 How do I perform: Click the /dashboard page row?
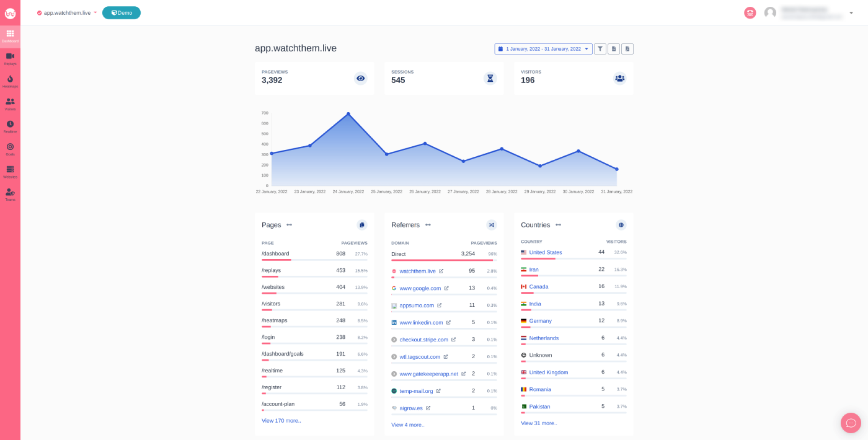[314, 255]
